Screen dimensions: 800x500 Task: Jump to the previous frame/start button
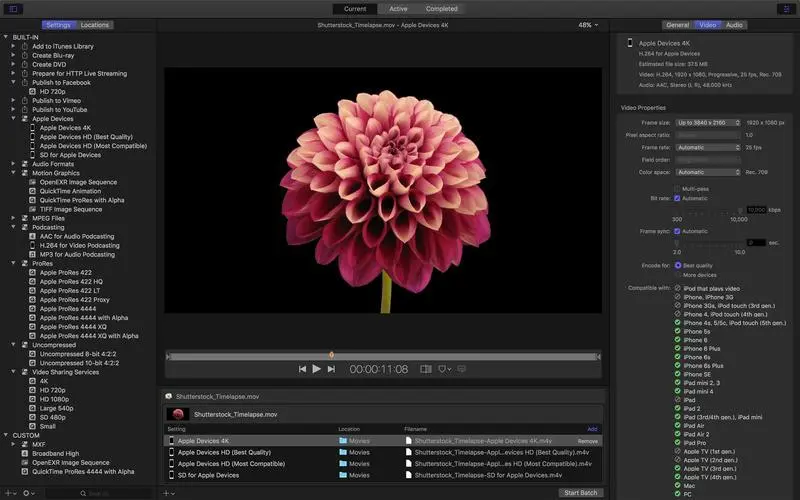(x=302, y=369)
